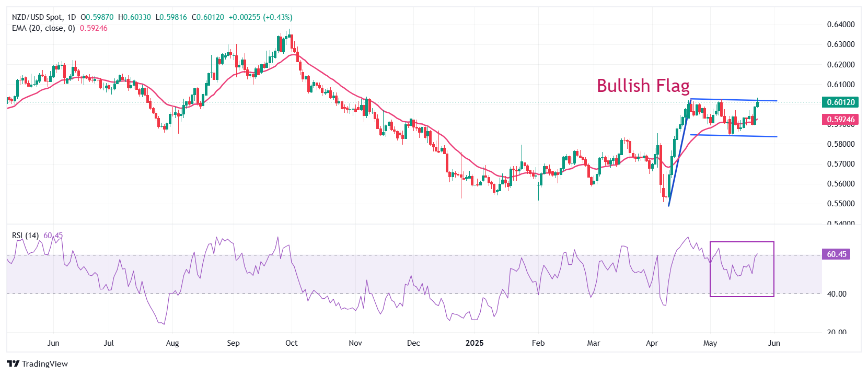Click the pink EMA value 0.59246 in legend
The height and width of the screenshot is (375, 868).
94,28
